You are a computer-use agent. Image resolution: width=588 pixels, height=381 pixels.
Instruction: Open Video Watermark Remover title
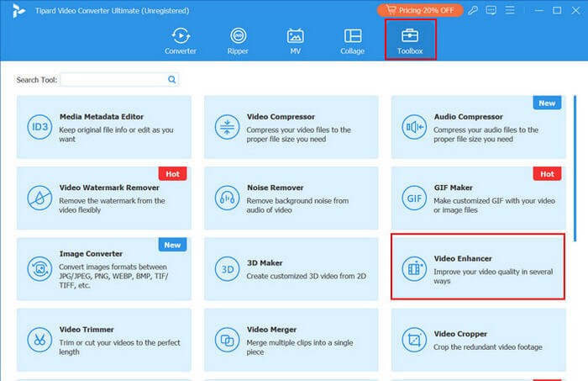pos(109,188)
